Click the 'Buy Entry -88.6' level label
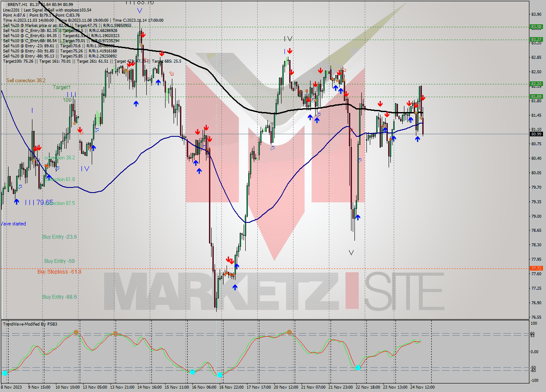 59,297
